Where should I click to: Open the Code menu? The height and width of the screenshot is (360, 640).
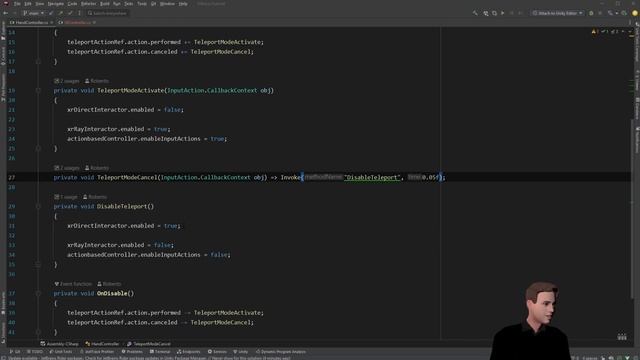point(72,4)
